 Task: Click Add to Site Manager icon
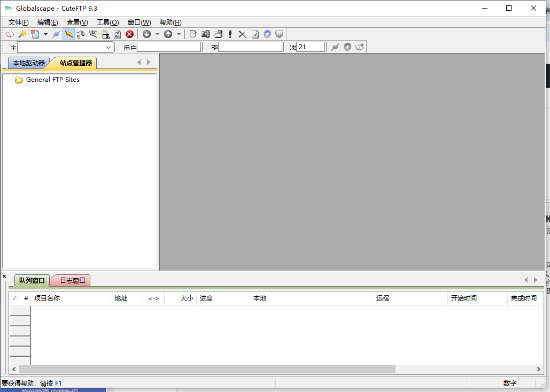[x=360, y=47]
